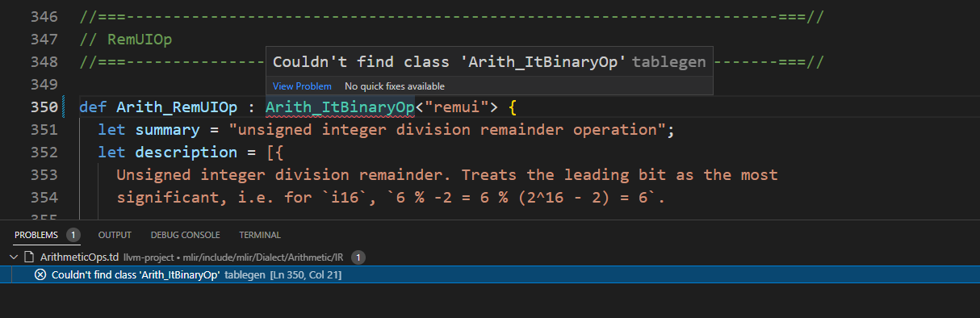Click the file's problem count badge

(x=358, y=257)
